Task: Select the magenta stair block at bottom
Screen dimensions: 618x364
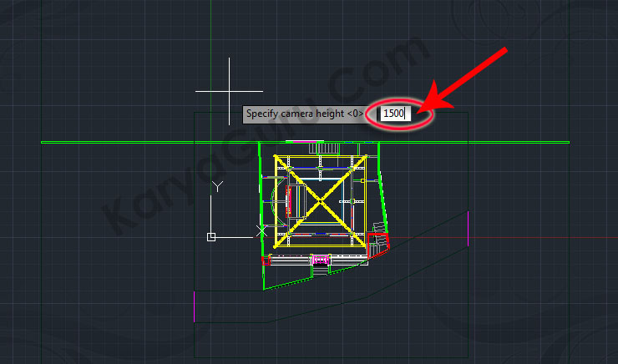Action: tap(319, 260)
